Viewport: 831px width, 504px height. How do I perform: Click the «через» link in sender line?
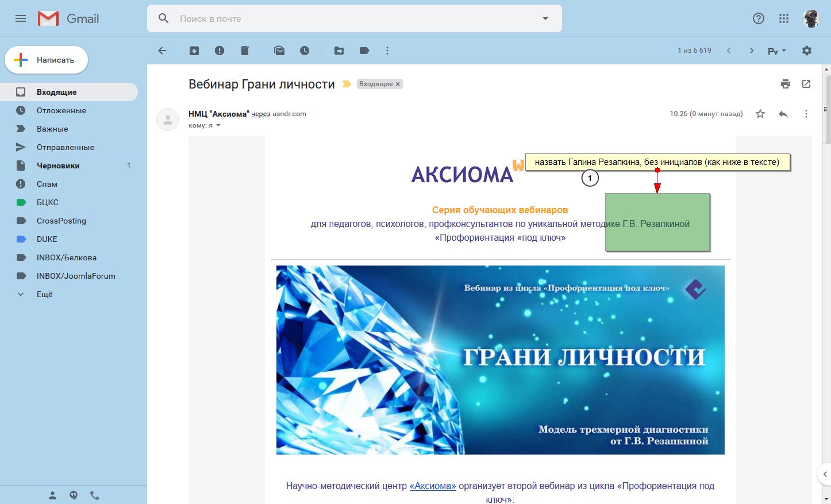261,114
